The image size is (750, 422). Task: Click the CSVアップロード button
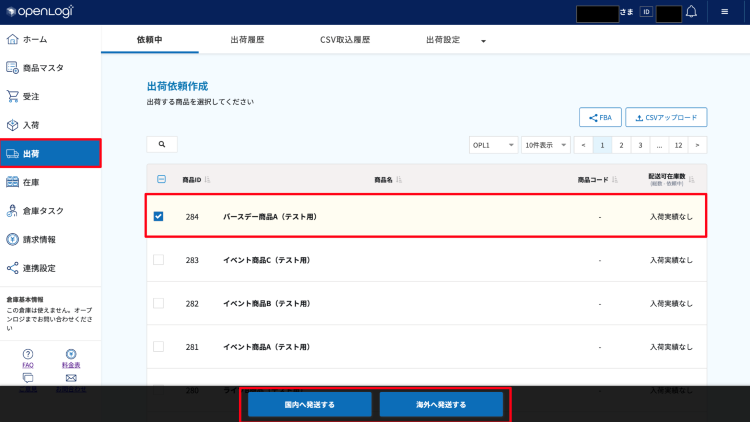pyautogui.click(x=666, y=117)
